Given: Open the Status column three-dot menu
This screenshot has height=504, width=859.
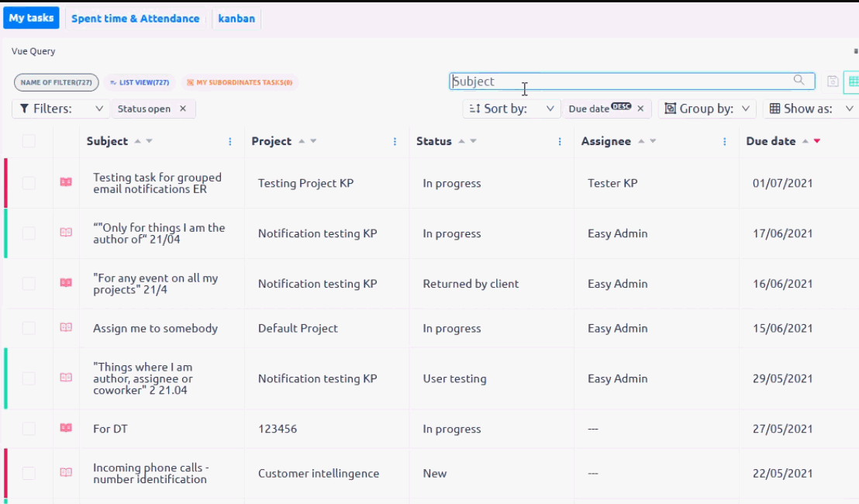Looking at the screenshot, I should (x=560, y=142).
